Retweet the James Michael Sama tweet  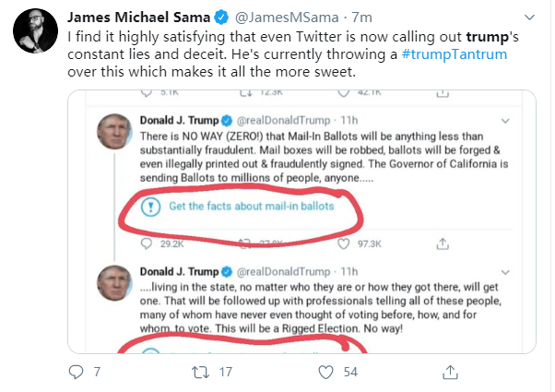(x=199, y=372)
